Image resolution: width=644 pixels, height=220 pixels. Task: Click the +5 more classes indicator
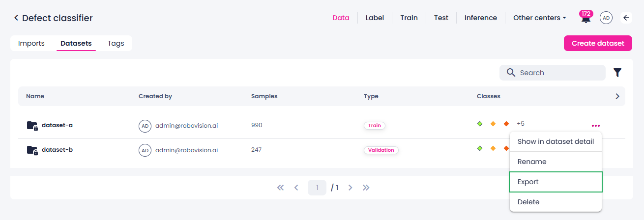pos(521,124)
